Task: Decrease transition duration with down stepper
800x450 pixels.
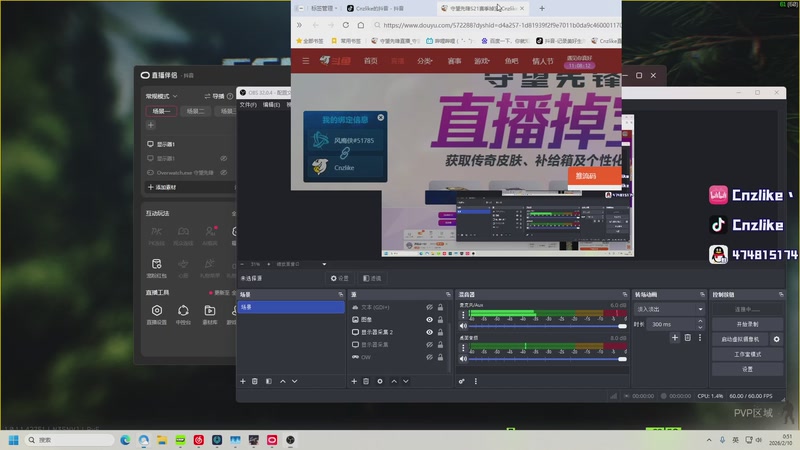Action: tap(700, 327)
